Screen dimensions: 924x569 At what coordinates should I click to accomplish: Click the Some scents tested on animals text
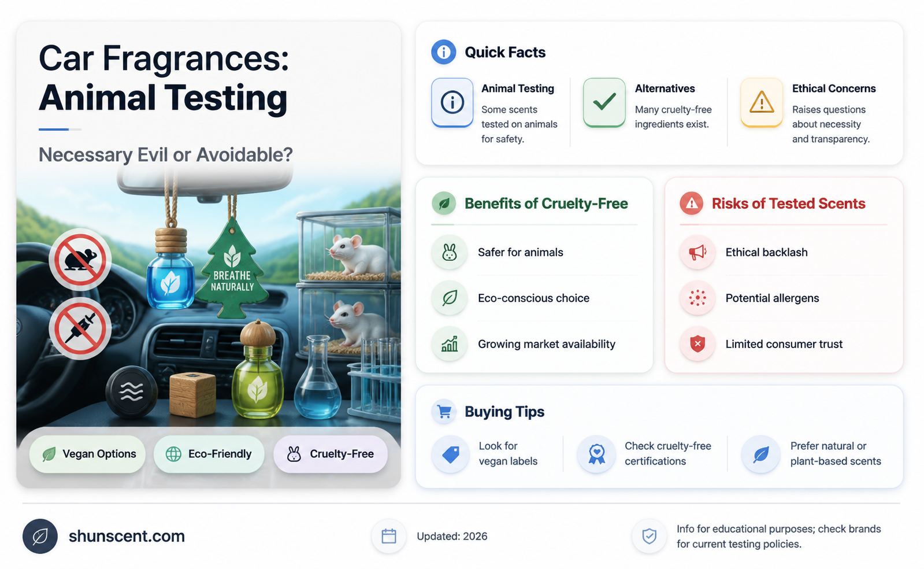pyautogui.click(x=519, y=124)
